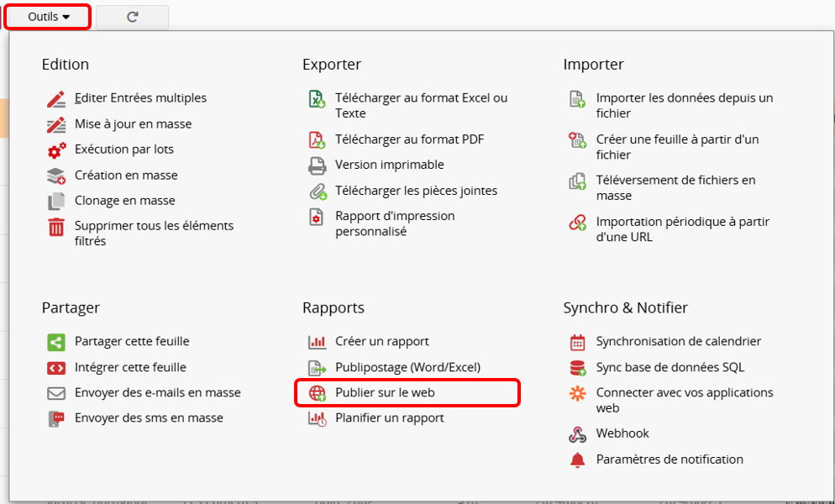Click the paperclip attachments download icon
835x504 pixels.
click(317, 191)
